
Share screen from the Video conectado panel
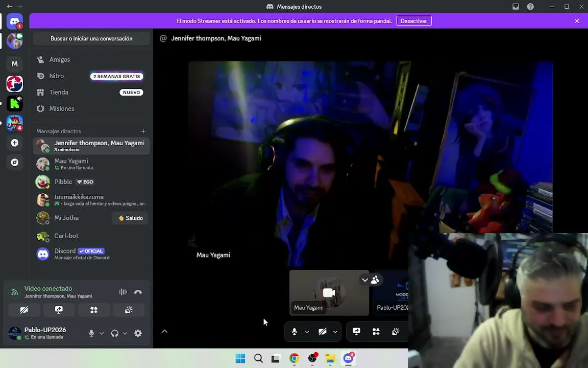[x=59, y=310]
